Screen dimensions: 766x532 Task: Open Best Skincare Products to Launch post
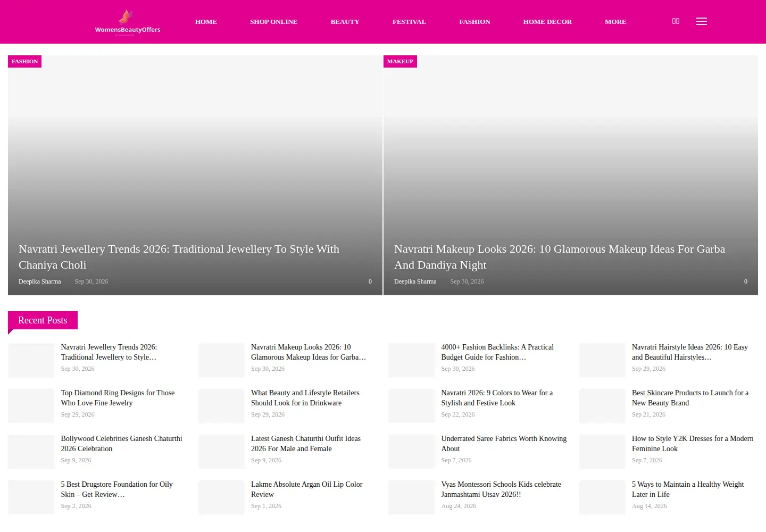click(690, 398)
